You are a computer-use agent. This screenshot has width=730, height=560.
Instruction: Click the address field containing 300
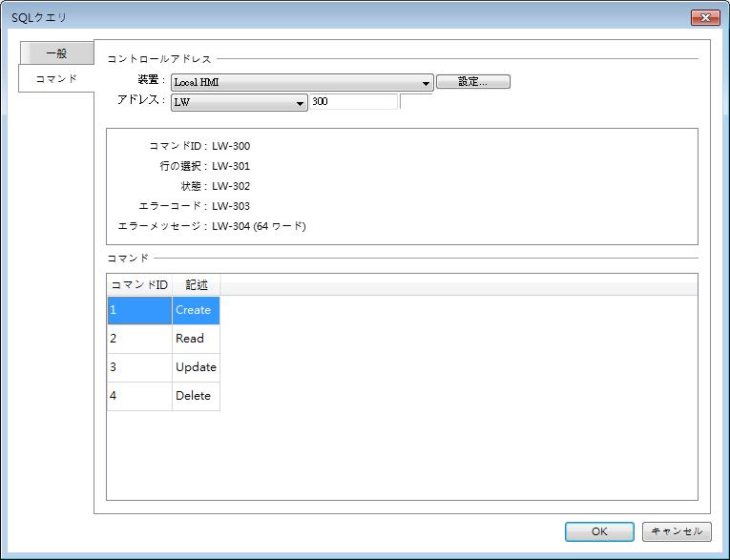click(x=353, y=101)
